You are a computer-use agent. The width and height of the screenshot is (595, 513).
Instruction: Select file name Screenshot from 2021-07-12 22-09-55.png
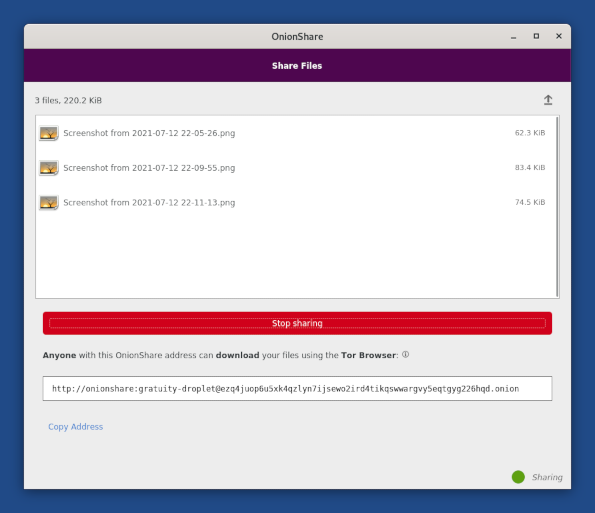pos(149,168)
